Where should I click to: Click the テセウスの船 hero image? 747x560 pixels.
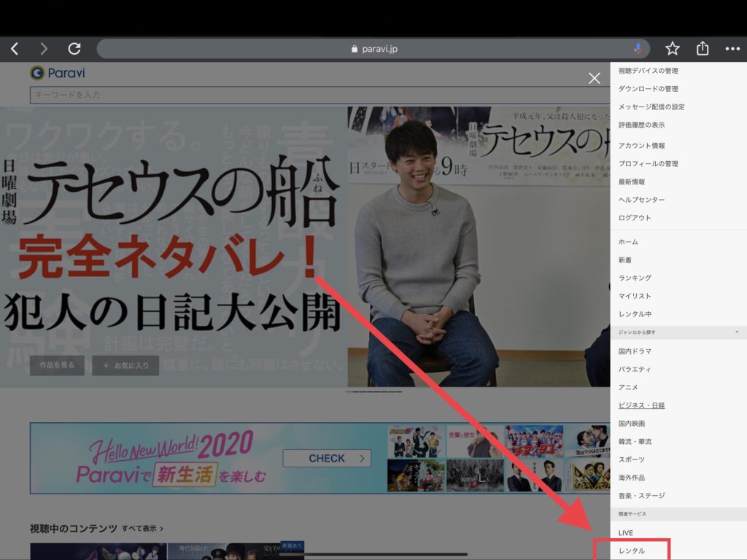click(305, 246)
